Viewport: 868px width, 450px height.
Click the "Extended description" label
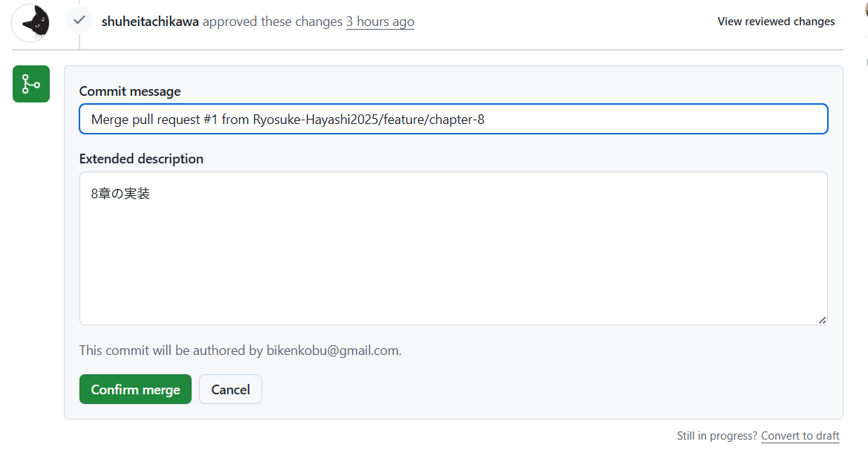(x=141, y=158)
